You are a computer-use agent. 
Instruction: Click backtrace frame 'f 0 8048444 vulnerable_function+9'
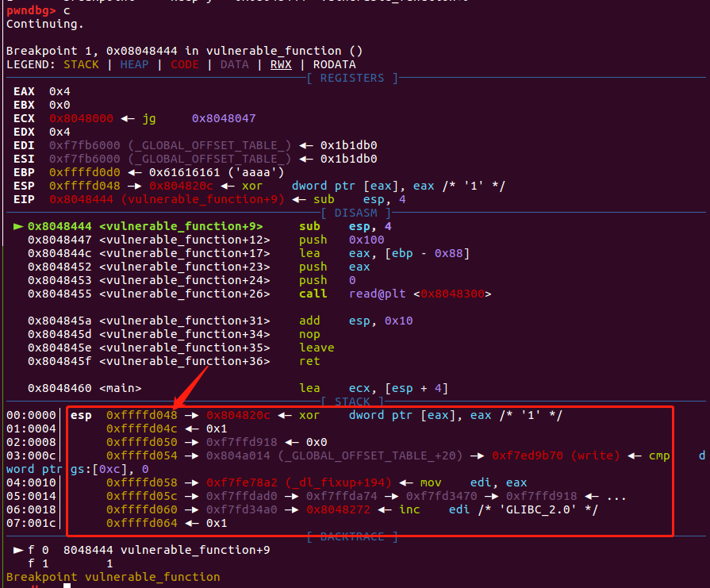tap(142, 550)
